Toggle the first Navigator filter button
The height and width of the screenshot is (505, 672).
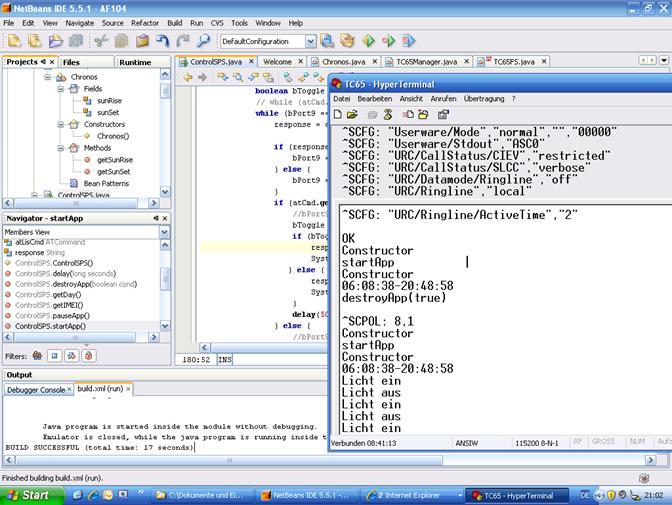(37, 355)
